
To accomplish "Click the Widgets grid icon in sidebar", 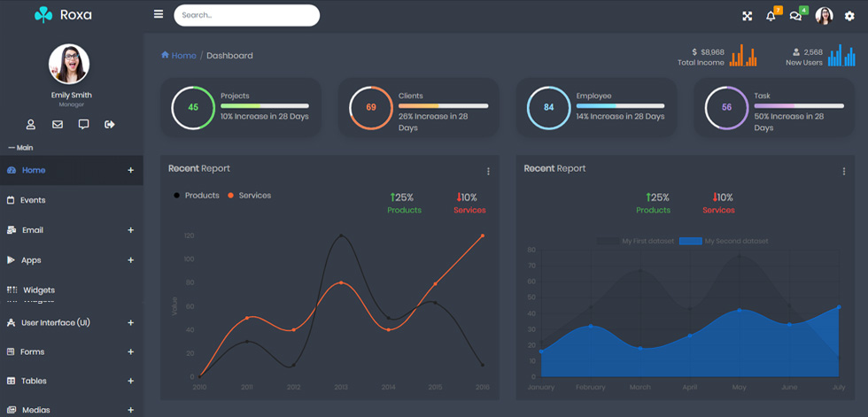I will (12, 290).
